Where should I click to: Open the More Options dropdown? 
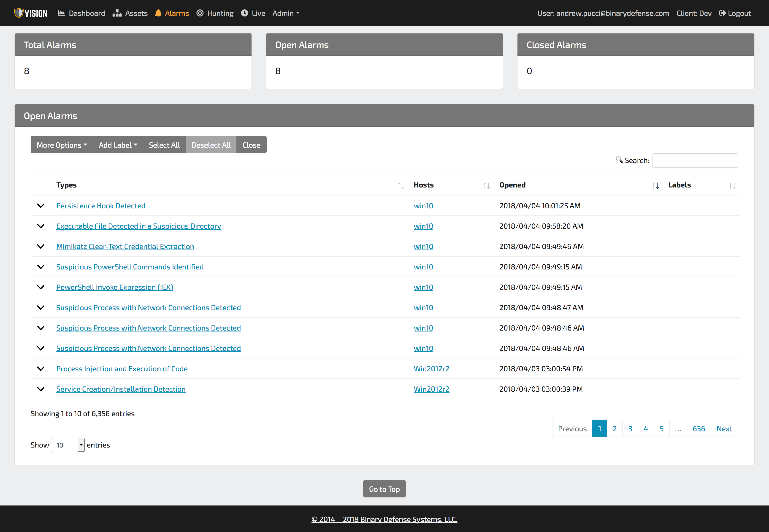point(62,145)
